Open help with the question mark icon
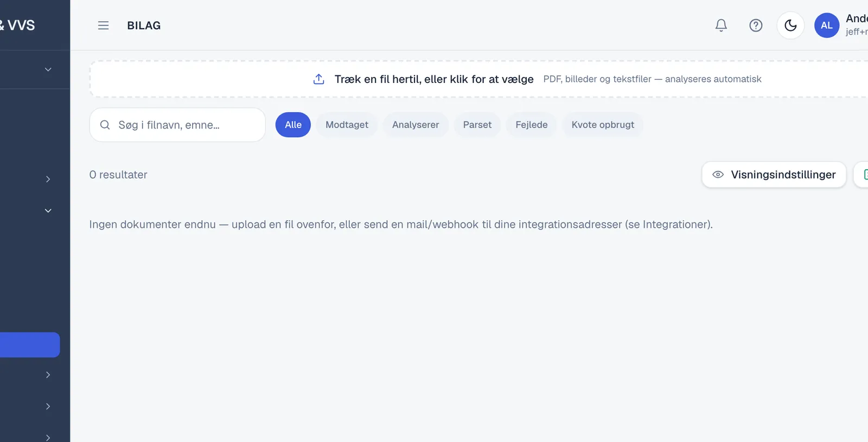Image resolution: width=868 pixels, height=442 pixels. pos(756,25)
